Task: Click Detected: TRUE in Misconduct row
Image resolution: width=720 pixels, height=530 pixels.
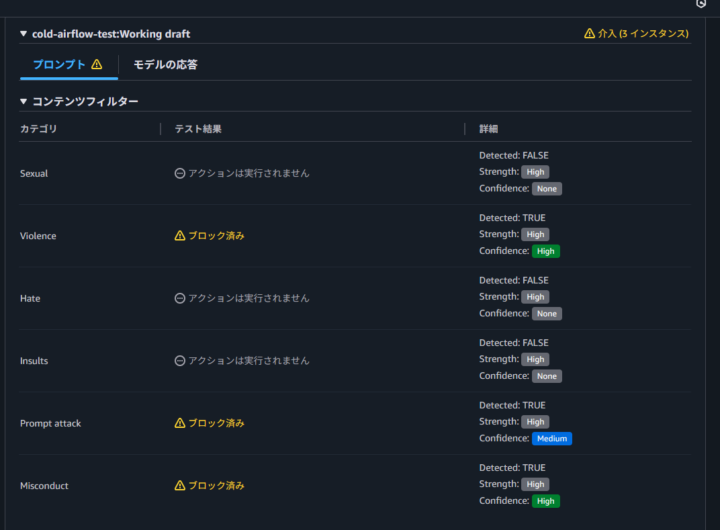Action: click(512, 468)
